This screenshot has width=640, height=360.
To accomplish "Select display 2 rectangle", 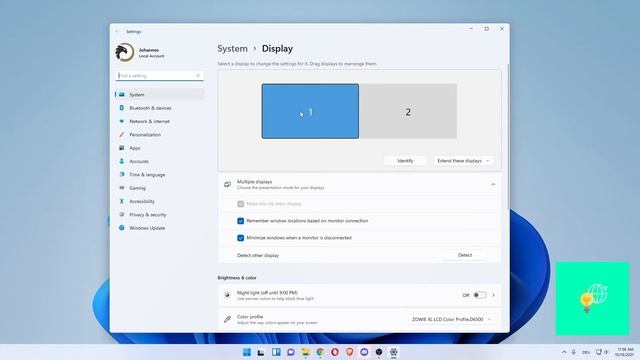I will coord(408,111).
